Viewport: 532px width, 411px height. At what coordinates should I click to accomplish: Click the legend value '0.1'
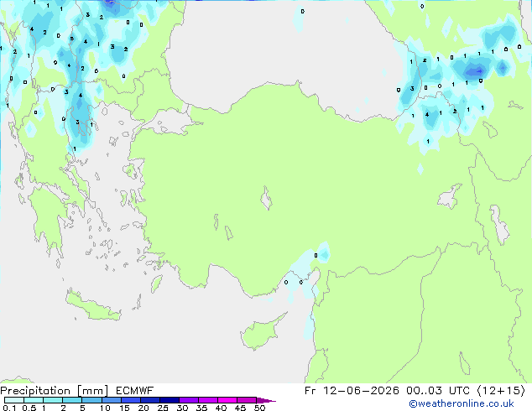coord(9,408)
